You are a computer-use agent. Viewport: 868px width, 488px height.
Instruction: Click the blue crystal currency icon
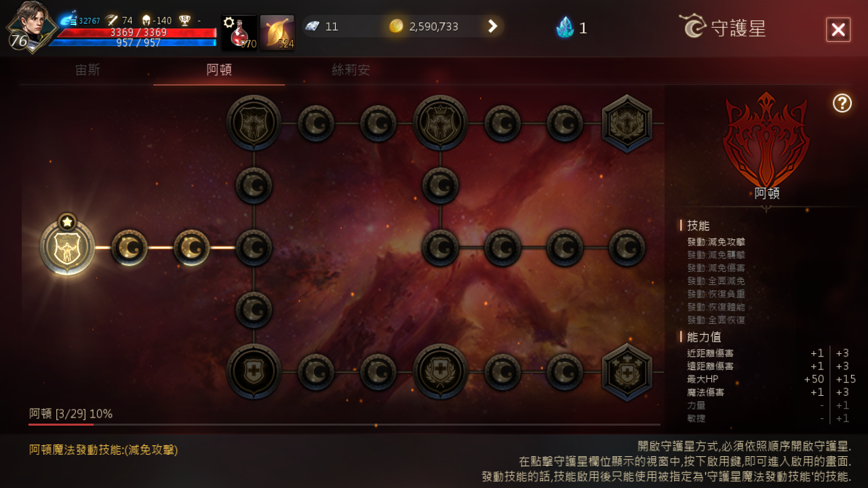pyautogui.click(x=565, y=27)
